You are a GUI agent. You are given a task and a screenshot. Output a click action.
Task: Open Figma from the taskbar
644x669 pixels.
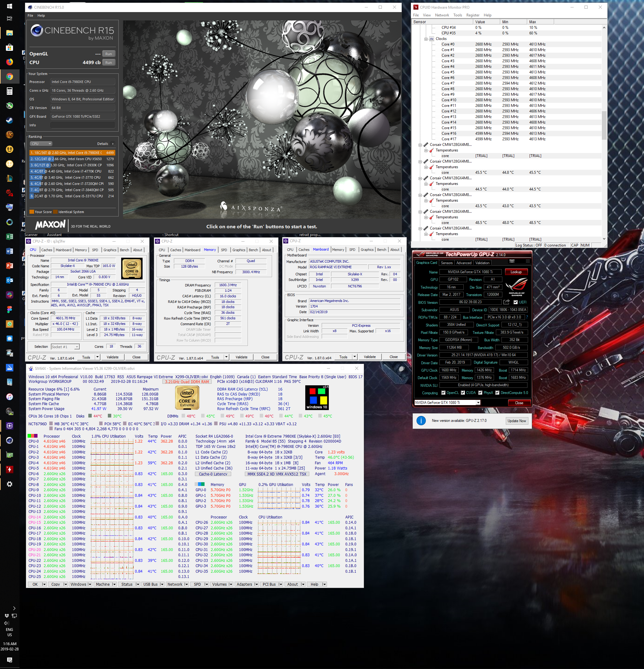point(10,309)
